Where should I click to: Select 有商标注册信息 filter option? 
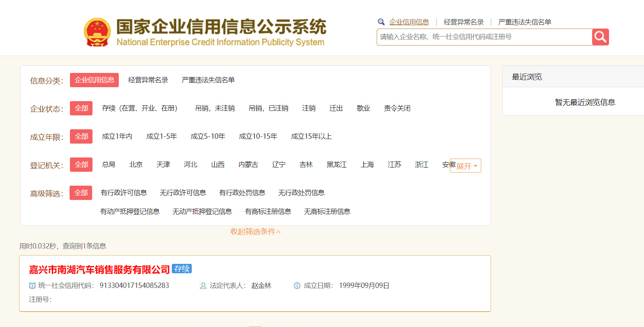click(x=268, y=212)
